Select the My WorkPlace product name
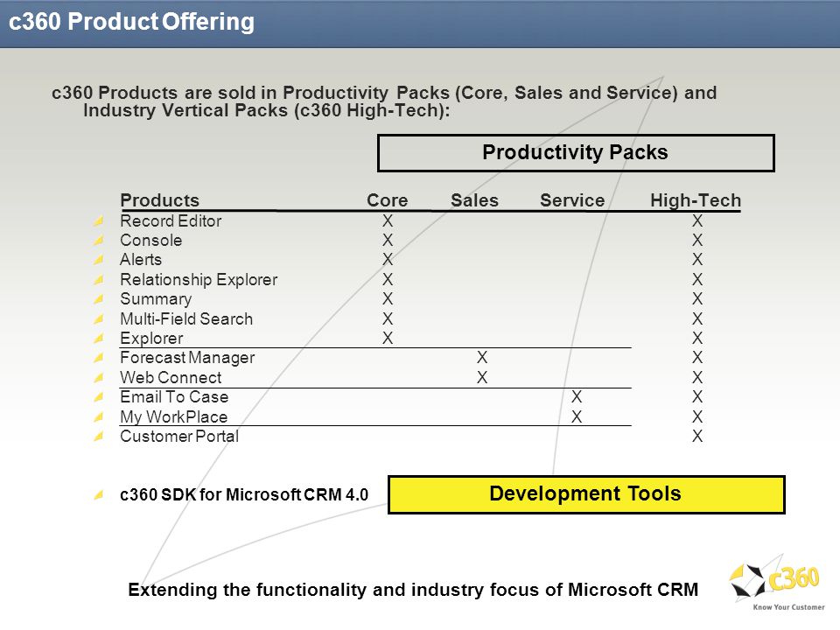This screenshot has width=840, height=630. 173,416
